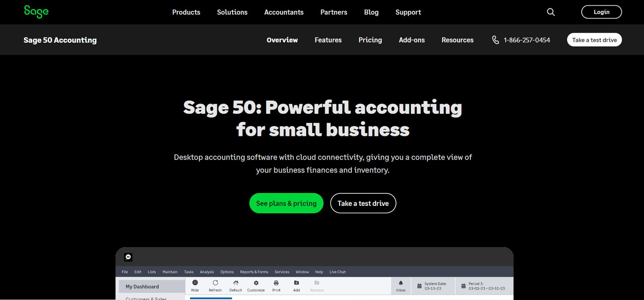Screen dimensions: 644x300
Task: Open the Reports & Forms menu
Action: pos(254,272)
